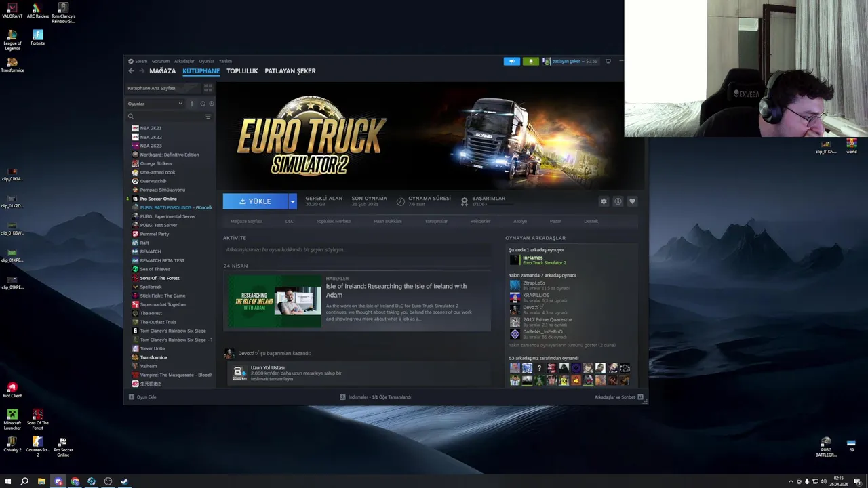Image resolution: width=868 pixels, height=488 pixels.
Task: Show game info with the info icon
Action: pyautogui.click(x=618, y=201)
